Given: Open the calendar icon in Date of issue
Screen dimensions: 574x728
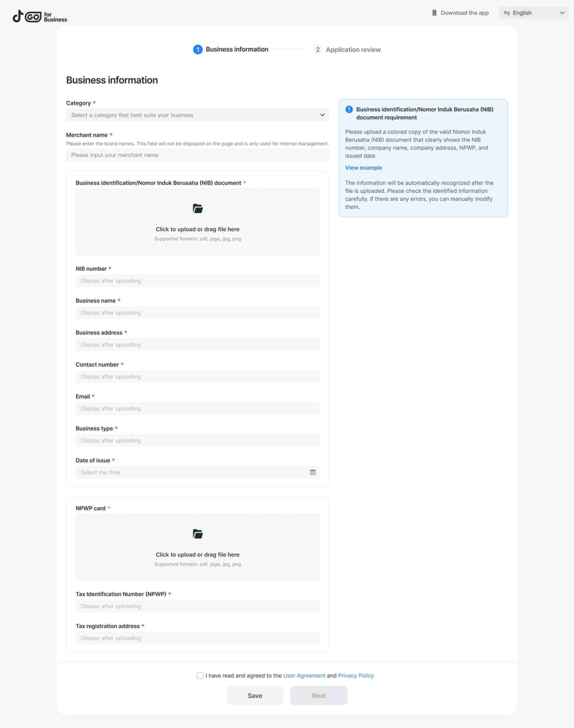Looking at the screenshot, I should coord(313,472).
